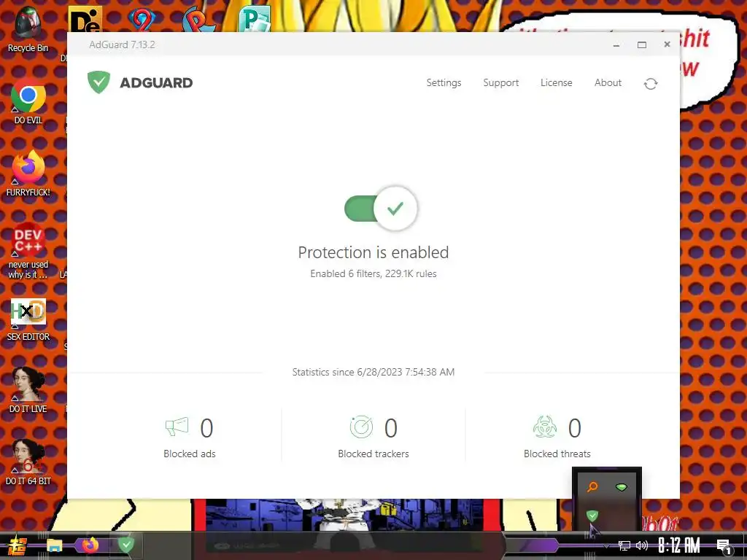Select the HxD editor desktop shortcut
This screenshot has width=747, height=560.
tap(28, 319)
